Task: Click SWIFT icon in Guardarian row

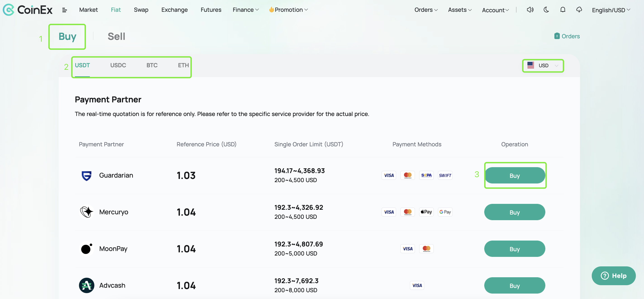Action: tap(445, 175)
